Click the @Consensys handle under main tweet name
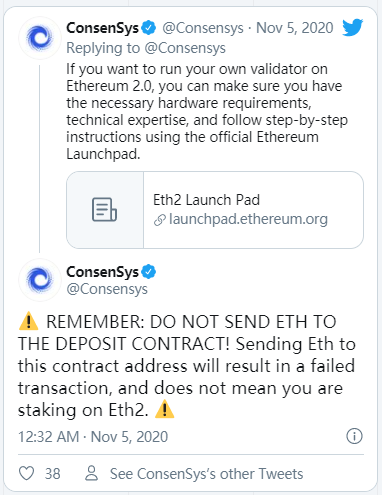Screen dimensions: 382x495 pos(107,289)
